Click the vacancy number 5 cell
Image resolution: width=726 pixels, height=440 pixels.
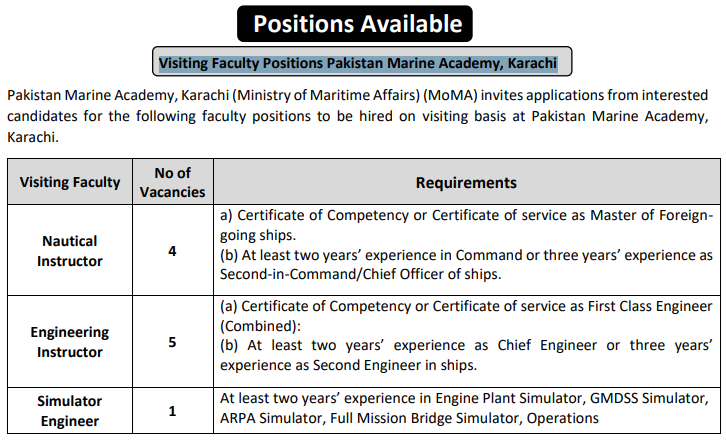(x=173, y=342)
